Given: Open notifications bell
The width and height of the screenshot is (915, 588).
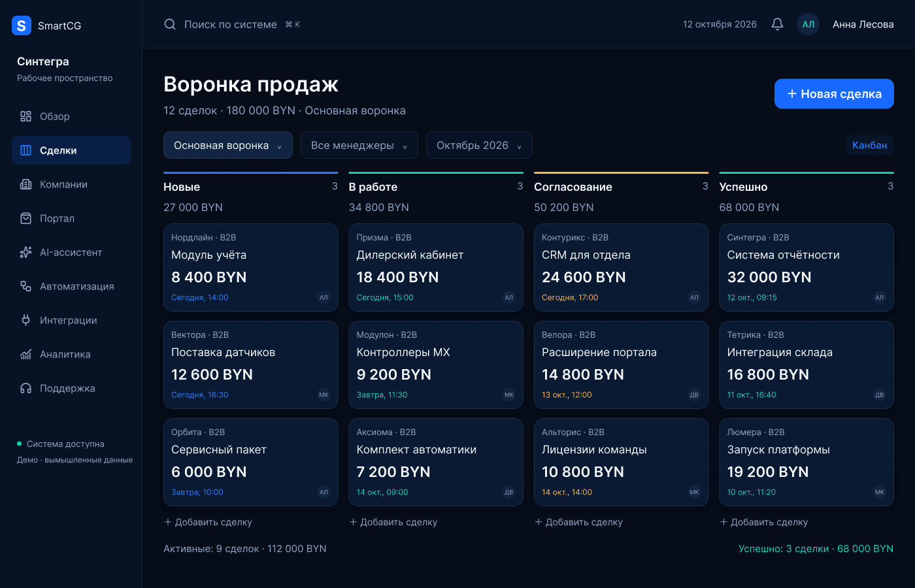Looking at the screenshot, I should [x=777, y=24].
